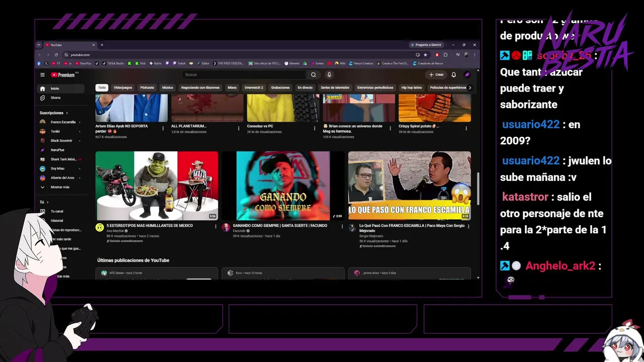Open Sergio Mejorado channel avatar
The height and width of the screenshot is (362, 644).
pyautogui.click(x=352, y=227)
